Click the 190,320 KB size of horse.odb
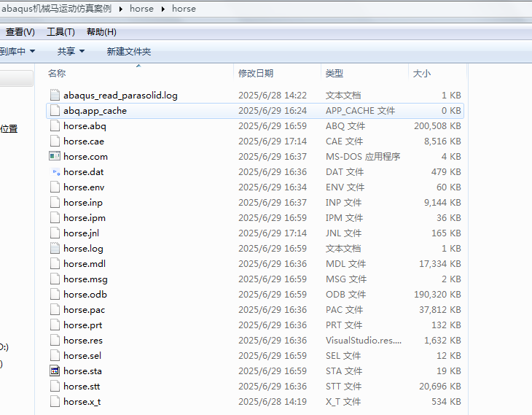Image resolution: width=532 pixels, height=415 pixels. click(x=437, y=295)
